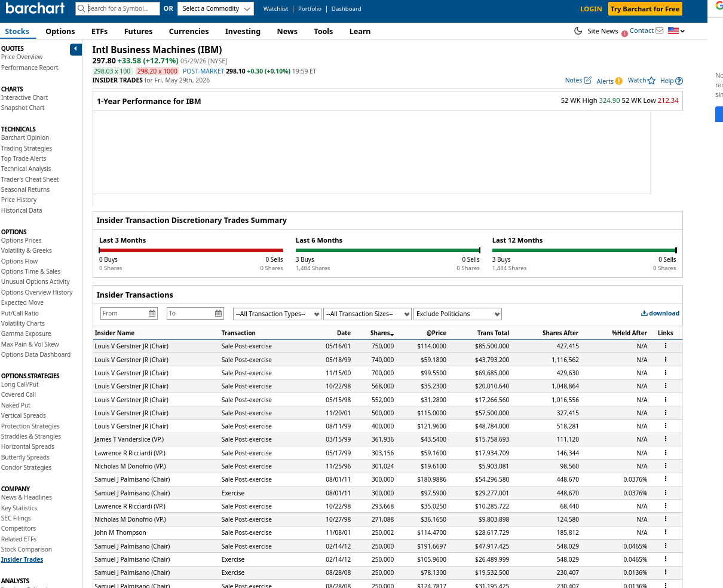
Task: Open links menu for Lawrence R Ricciardi 05/17/99 row
Action: (665, 453)
